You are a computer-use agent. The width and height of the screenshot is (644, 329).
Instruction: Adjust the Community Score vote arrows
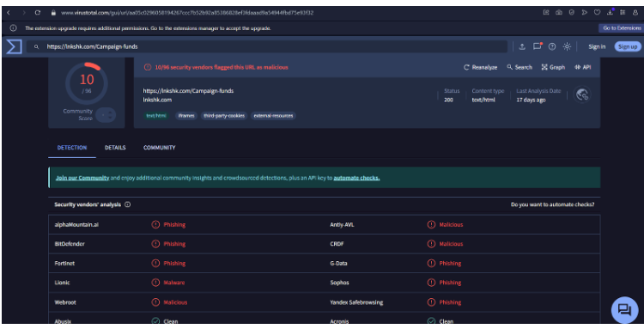[x=106, y=115]
